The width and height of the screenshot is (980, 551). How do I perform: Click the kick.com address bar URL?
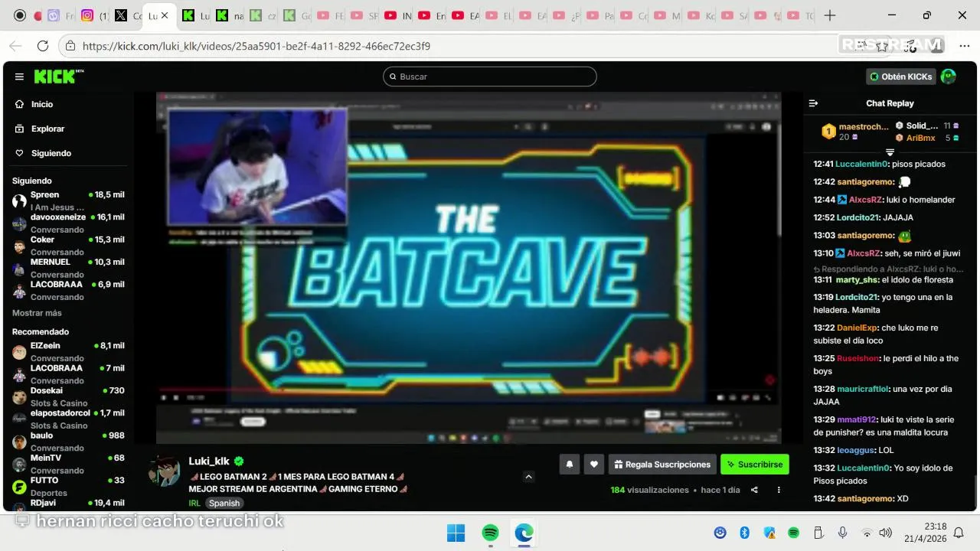tap(256, 46)
